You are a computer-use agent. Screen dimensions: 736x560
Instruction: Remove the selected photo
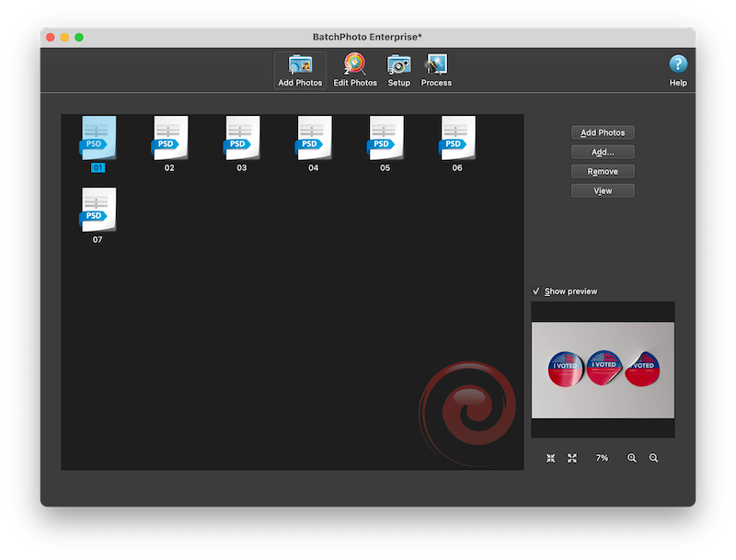click(x=603, y=172)
